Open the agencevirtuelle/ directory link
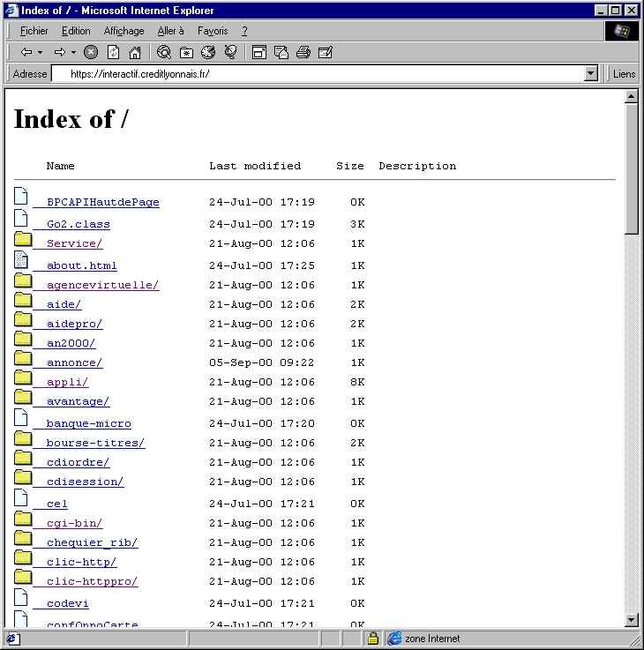The image size is (644, 650). (x=102, y=285)
